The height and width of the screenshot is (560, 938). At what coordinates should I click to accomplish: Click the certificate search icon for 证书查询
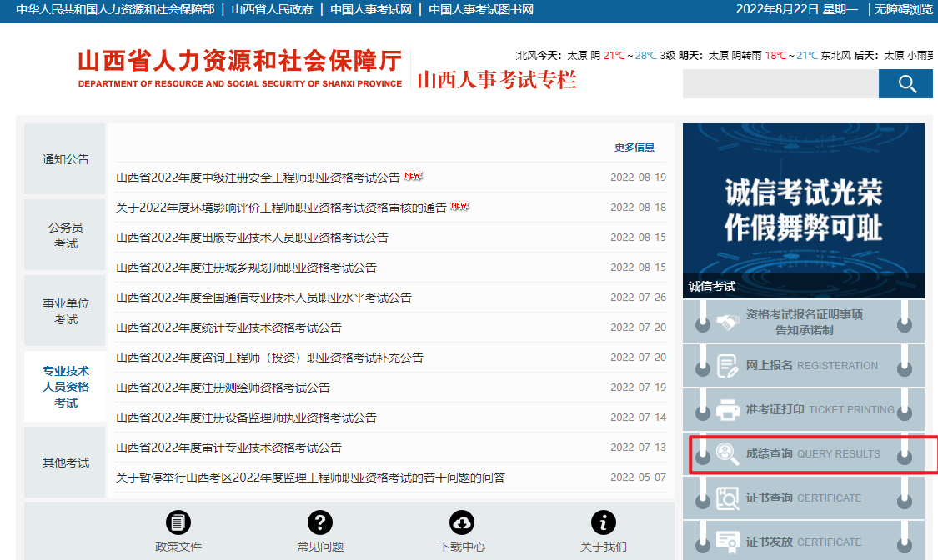click(727, 497)
